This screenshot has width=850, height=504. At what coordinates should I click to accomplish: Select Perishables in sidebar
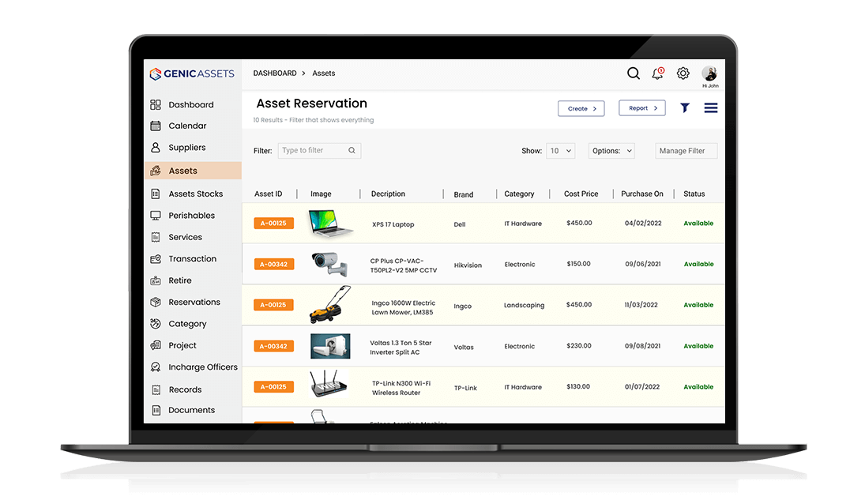pos(191,215)
